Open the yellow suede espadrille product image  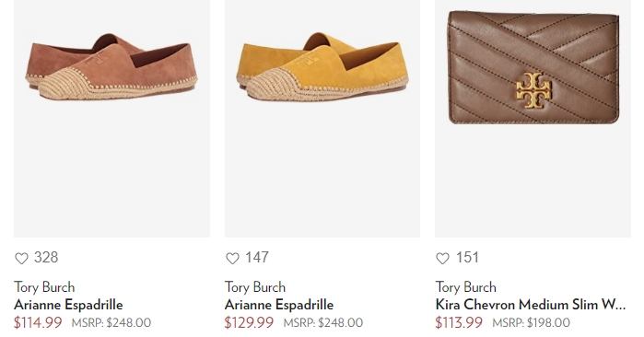click(x=322, y=119)
